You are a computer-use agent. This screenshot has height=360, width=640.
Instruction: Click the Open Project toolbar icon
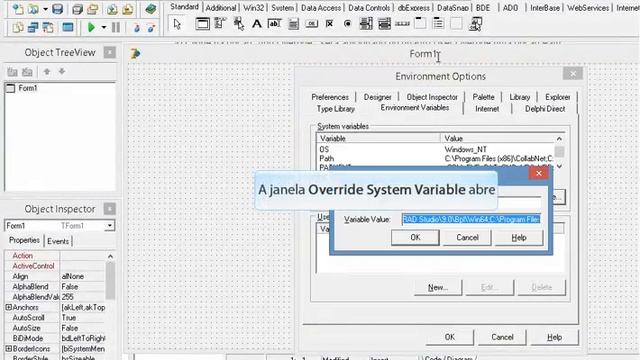(93, 9)
